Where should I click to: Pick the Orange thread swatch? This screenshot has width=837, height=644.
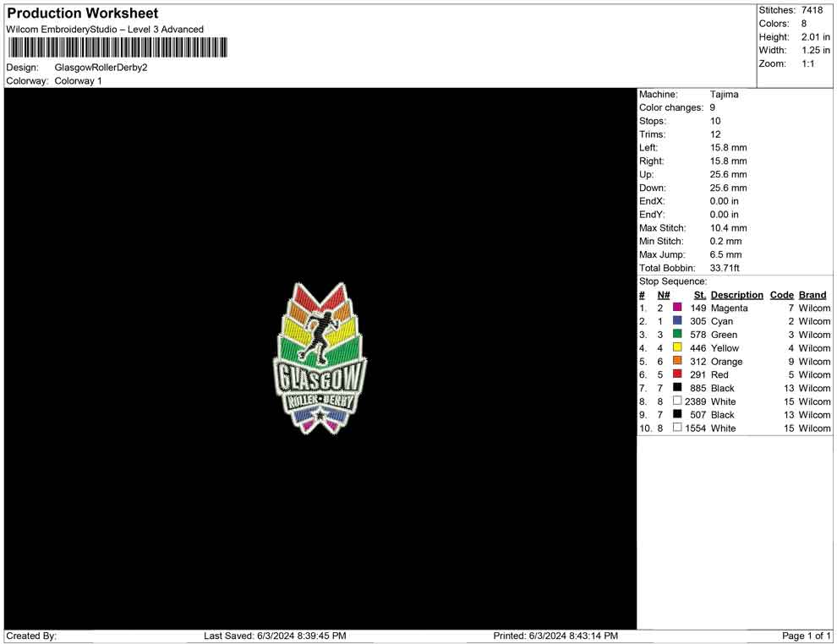tap(677, 361)
